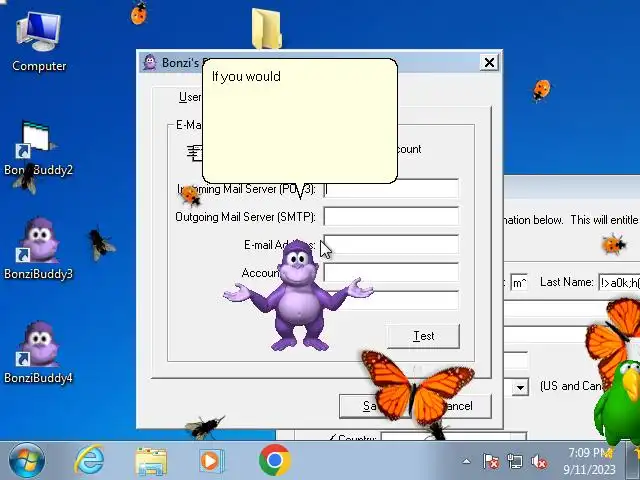This screenshot has height=480, width=640.
Task: Click the 'If you would' speech balloon
Action: [300, 121]
